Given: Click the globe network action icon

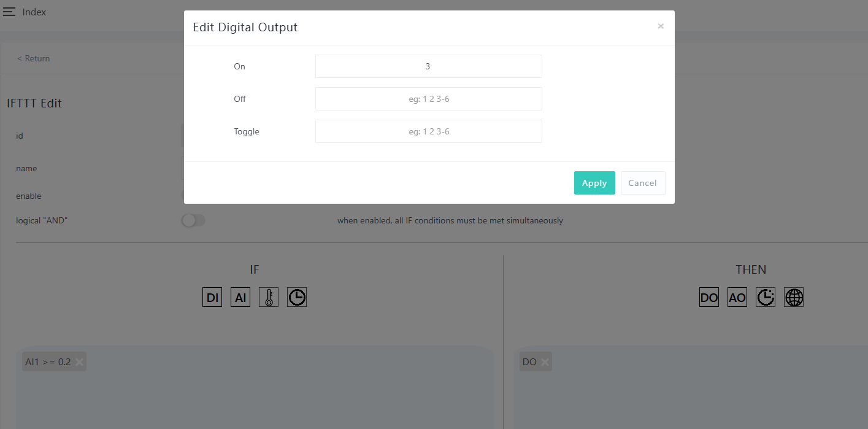Looking at the screenshot, I should [x=794, y=298].
